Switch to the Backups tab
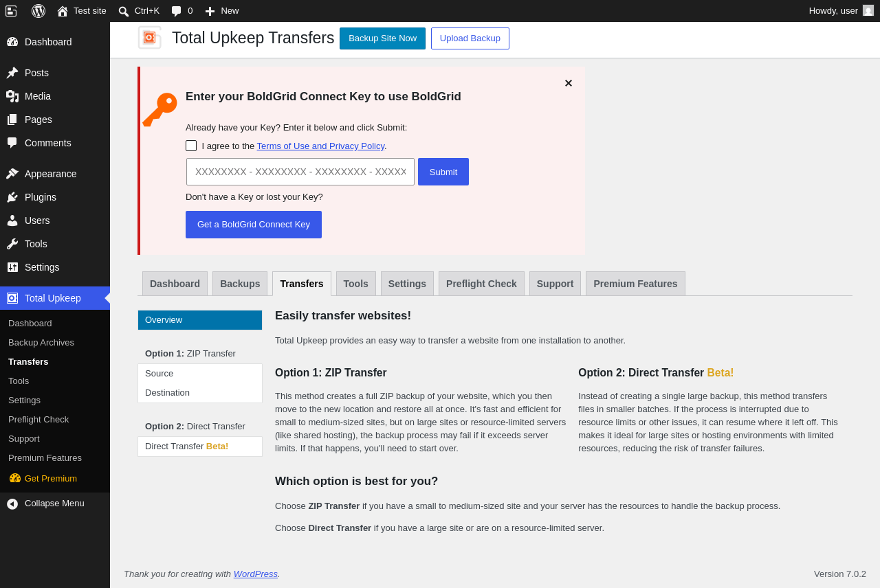The height and width of the screenshot is (588, 880). pyautogui.click(x=240, y=284)
